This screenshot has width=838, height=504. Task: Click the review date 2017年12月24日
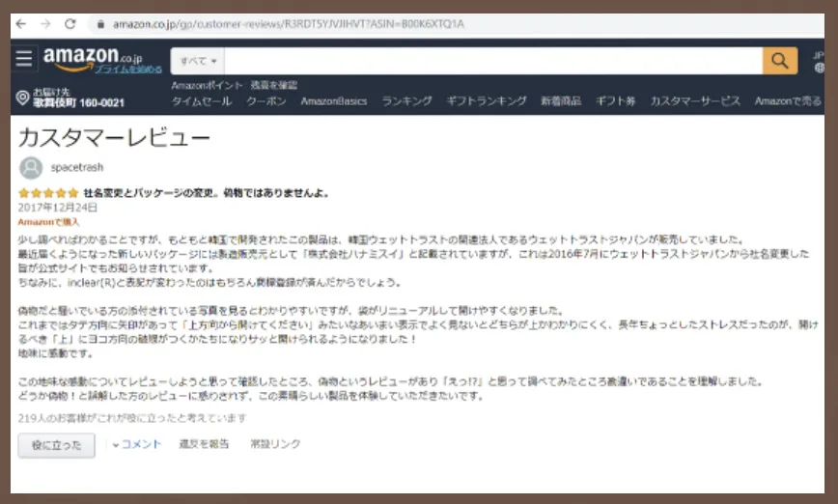[58, 208]
